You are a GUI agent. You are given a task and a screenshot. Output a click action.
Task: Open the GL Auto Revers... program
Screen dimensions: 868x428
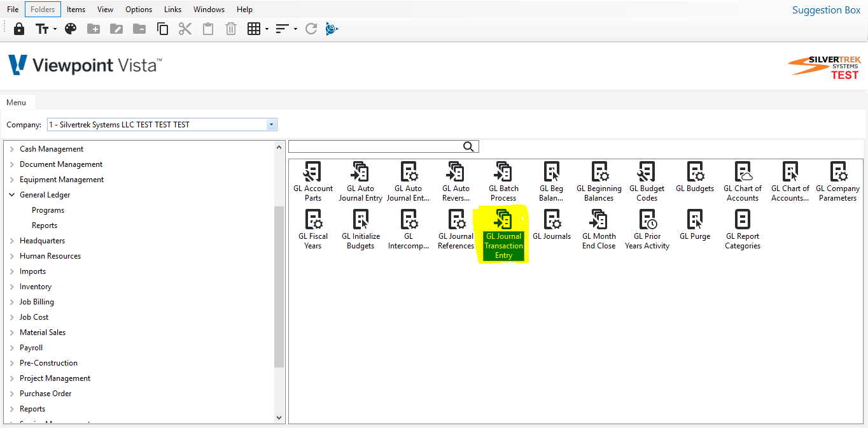(x=456, y=182)
